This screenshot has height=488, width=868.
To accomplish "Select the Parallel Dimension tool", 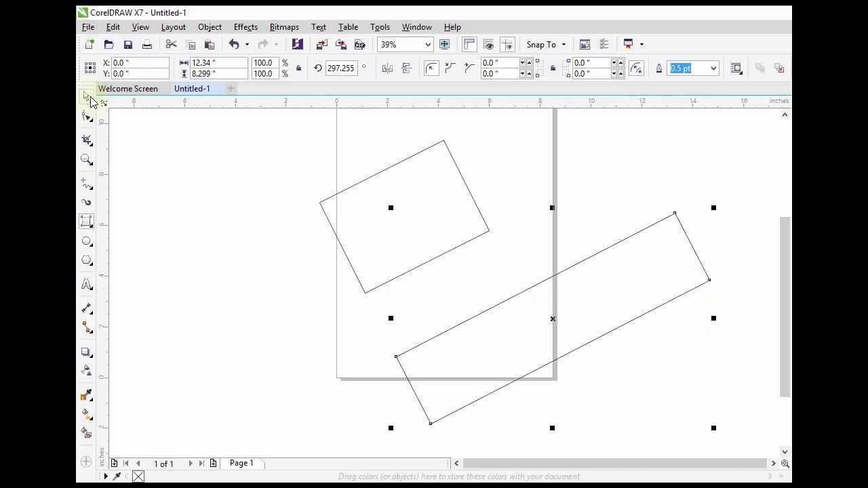I will (87, 308).
